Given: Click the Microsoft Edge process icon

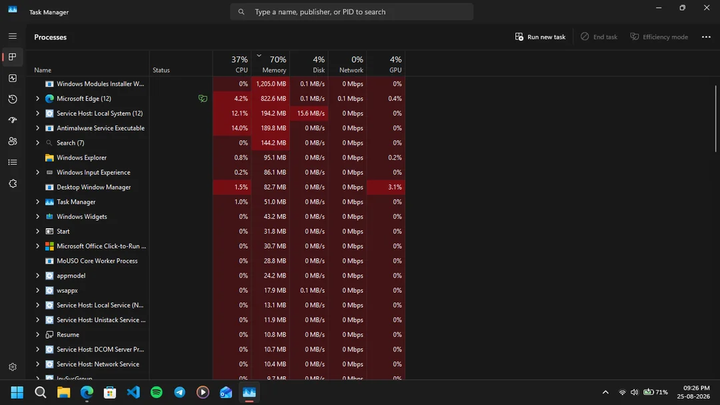Looking at the screenshot, I should pos(49,98).
